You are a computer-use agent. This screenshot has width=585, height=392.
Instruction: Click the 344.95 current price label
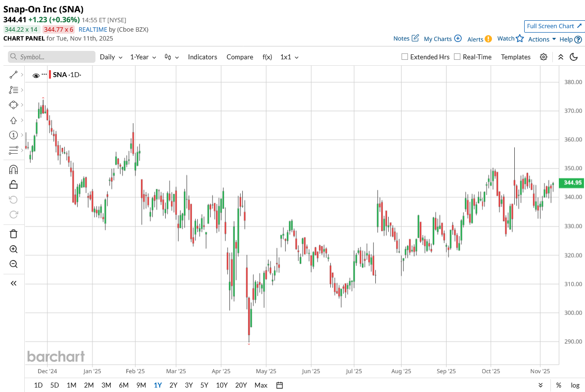pos(572,183)
